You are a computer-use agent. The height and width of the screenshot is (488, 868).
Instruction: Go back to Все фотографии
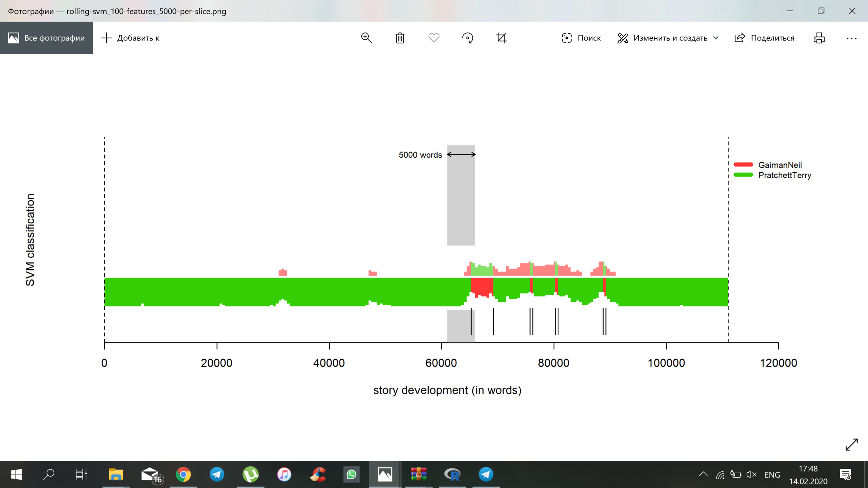point(47,38)
